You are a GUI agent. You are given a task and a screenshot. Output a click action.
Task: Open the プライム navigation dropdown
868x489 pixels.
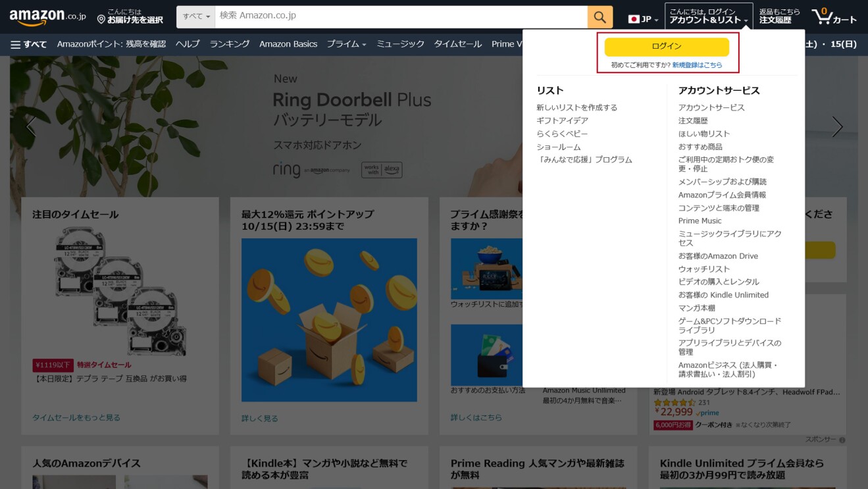point(346,44)
